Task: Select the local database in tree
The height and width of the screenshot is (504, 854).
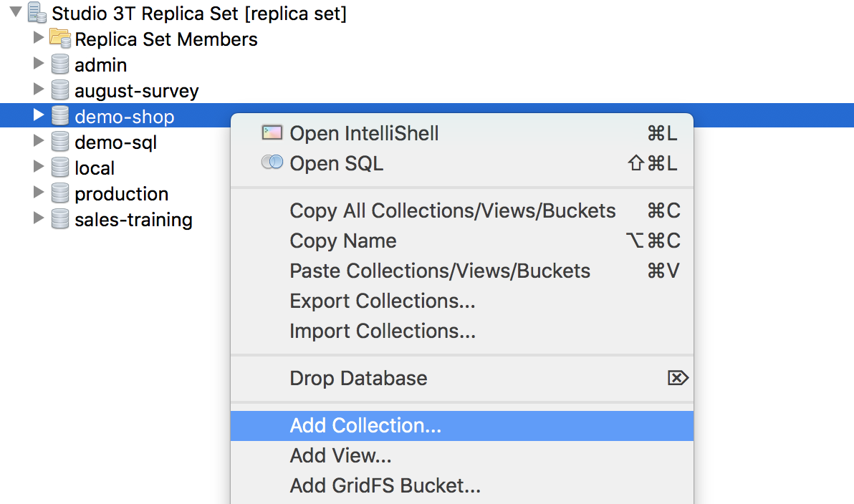Action: coord(94,168)
